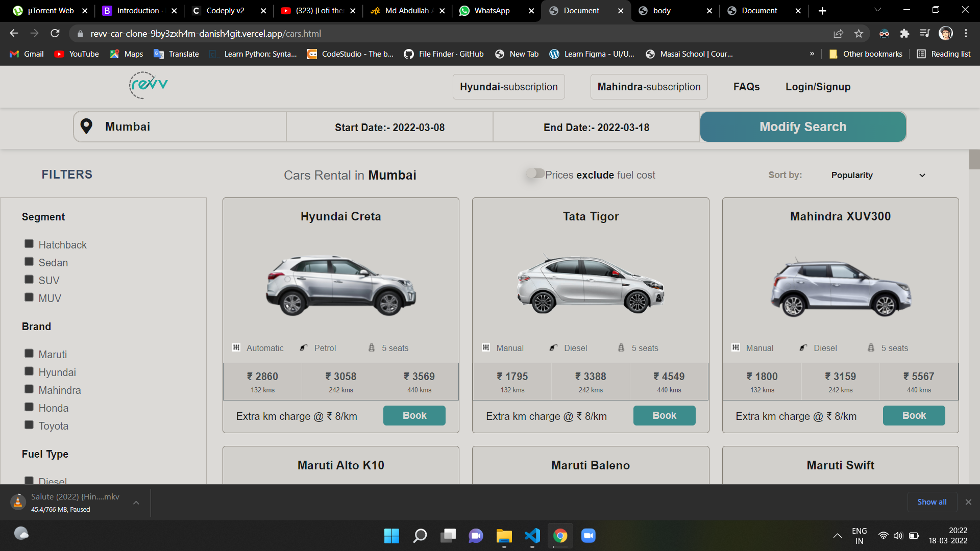The width and height of the screenshot is (980, 551).
Task: Click the Revv logo
Action: click(x=148, y=85)
